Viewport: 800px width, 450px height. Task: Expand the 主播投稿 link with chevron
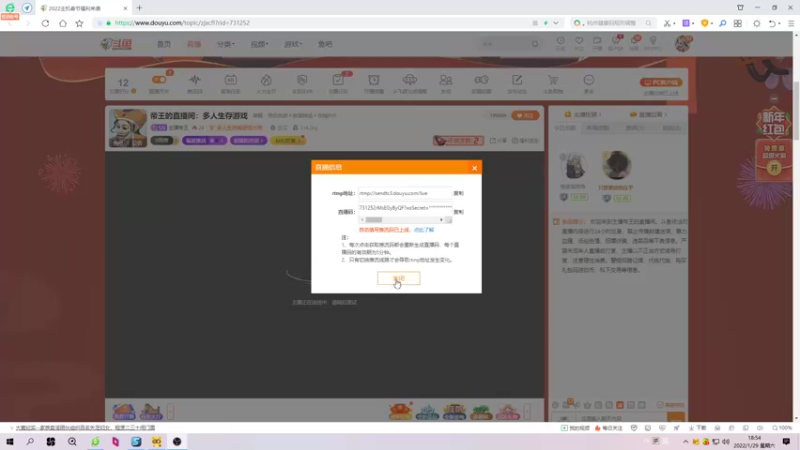tap(583, 115)
